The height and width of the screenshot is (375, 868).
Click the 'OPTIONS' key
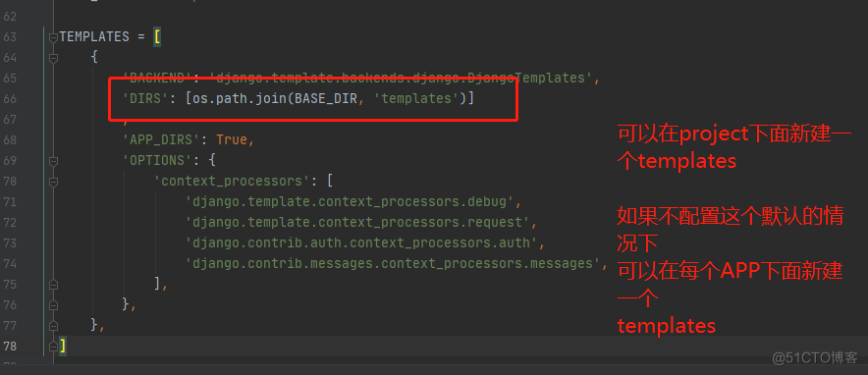pos(156,161)
